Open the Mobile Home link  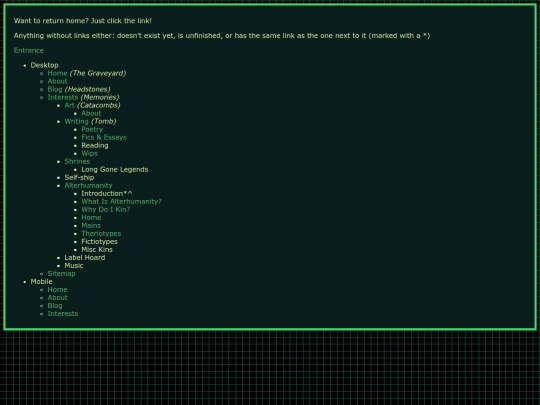[x=57, y=290]
